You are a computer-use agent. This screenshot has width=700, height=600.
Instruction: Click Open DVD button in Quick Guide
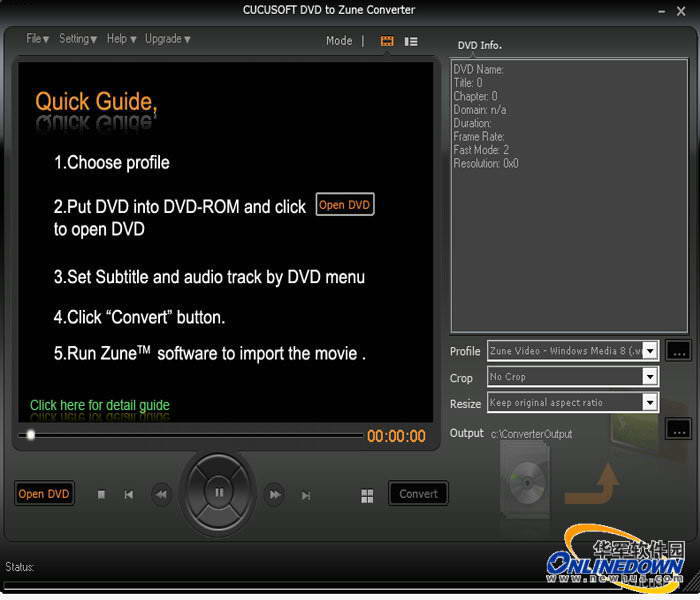(345, 204)
